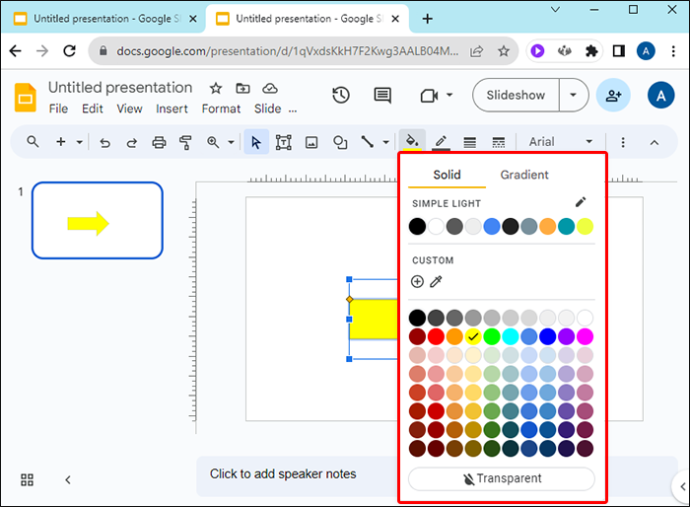Open the File menu

[x=58, y=109]
